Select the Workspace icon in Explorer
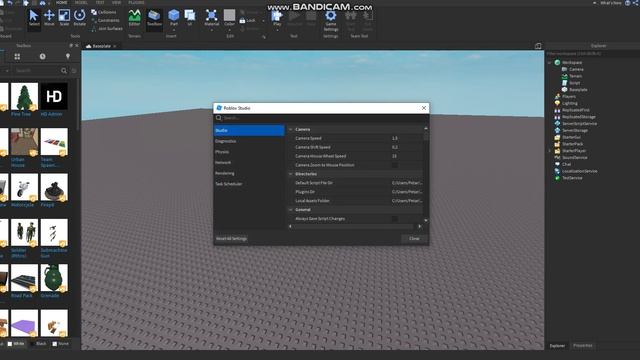640x360 pixels. point(557,62)
